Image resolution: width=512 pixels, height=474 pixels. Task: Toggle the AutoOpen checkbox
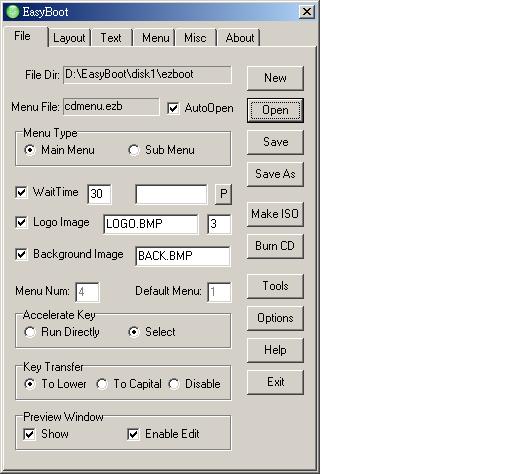[173, 108]
